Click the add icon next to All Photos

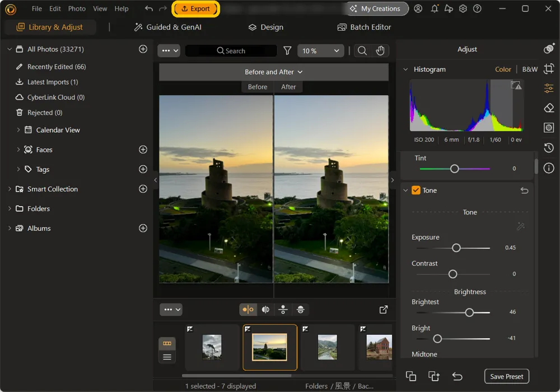point(143,49)
